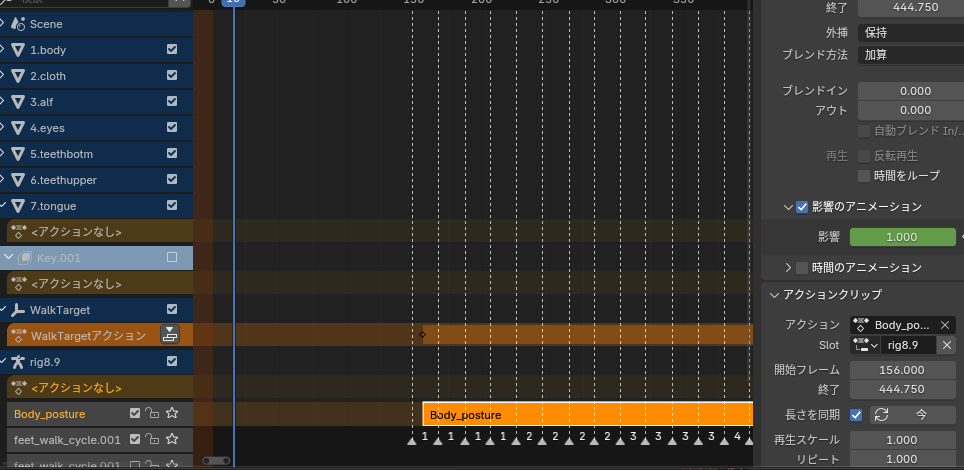Select the Body_posture strip in the timeline
The width and height of the screenshot is (964, 470).
tap(588, 414)
